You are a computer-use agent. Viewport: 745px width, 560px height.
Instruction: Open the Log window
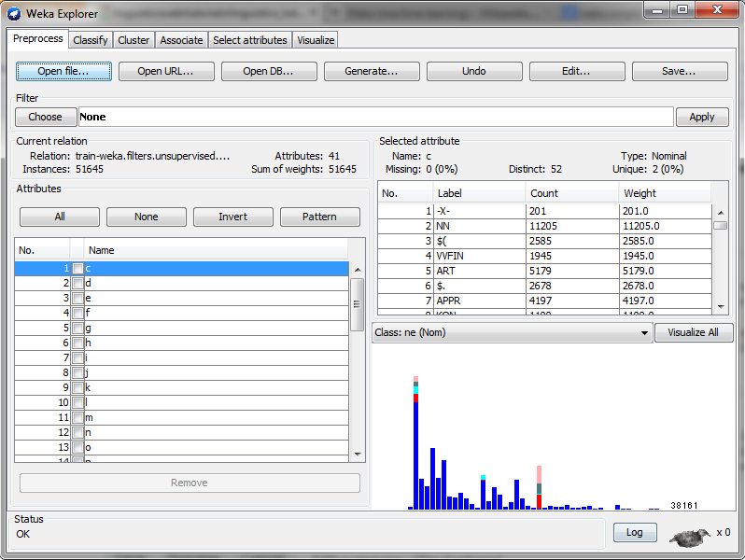(634, 532)
